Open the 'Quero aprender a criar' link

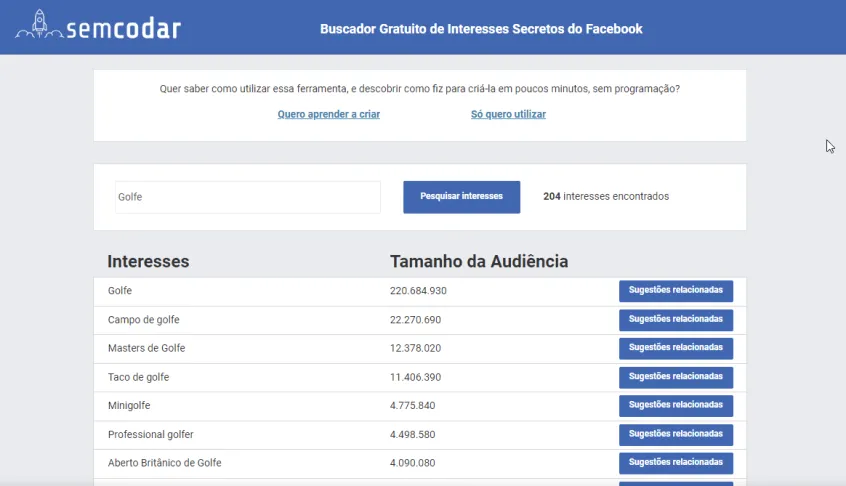(x=328, y=114)
